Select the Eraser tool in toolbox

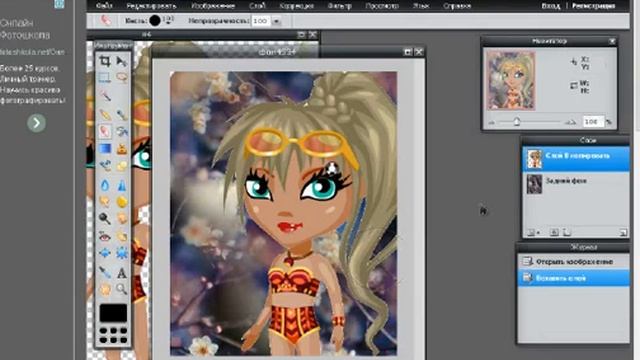pyautogui.click(x=105, y=131)
